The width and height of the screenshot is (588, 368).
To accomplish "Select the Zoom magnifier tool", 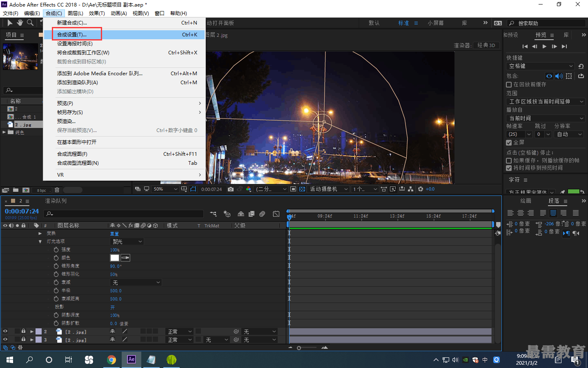I will (x=30, y=23).
